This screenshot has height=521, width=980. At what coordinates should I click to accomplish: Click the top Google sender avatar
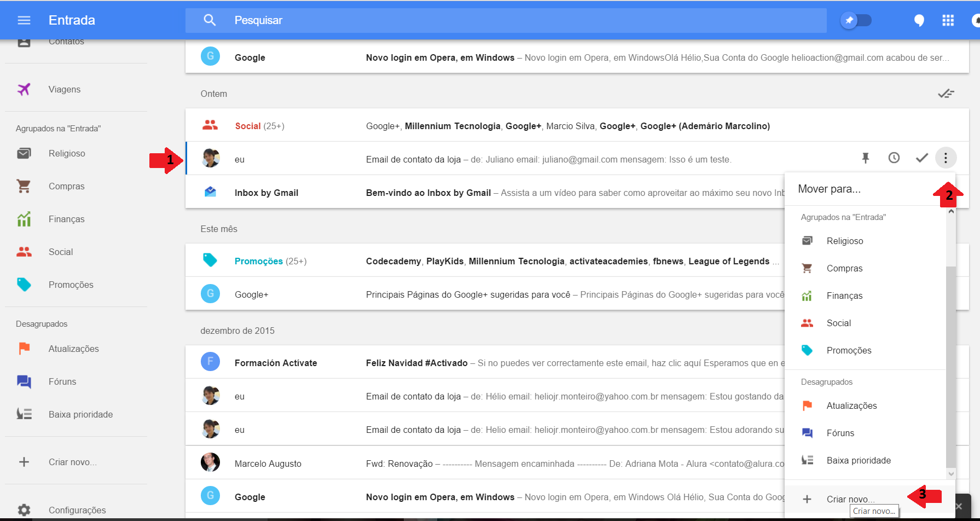(210, 56)
